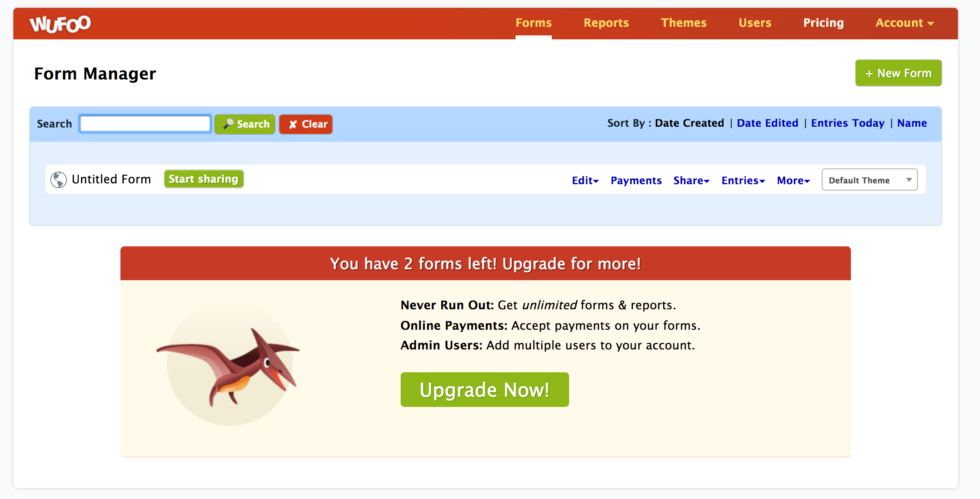
Task: Expand the Entries dropdown
Action: click(x=743, y=181)
